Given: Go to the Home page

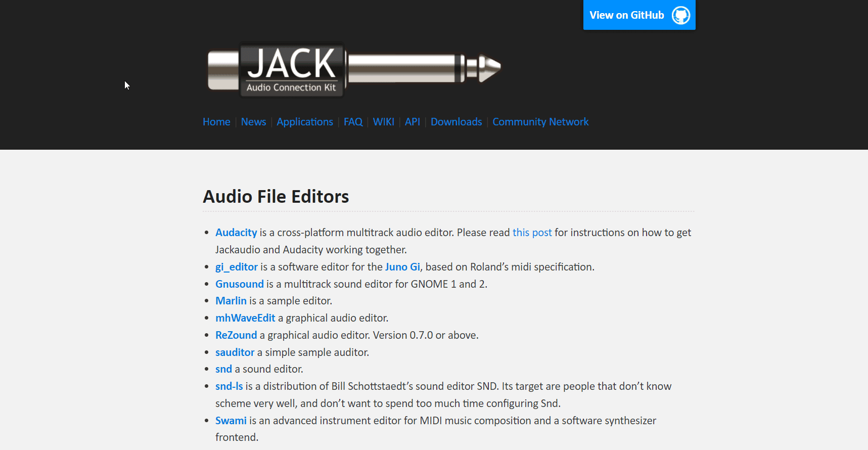Looking at the screenshot, I should point(216,122).
